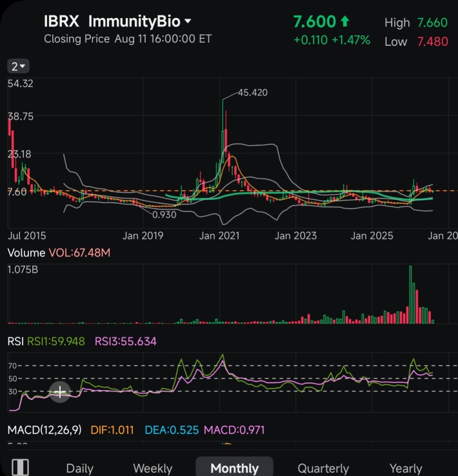Tap the +0.110 +1.47% change text
Screen dimensions: 458x476
pyautogui.click(x=332, y=40)
